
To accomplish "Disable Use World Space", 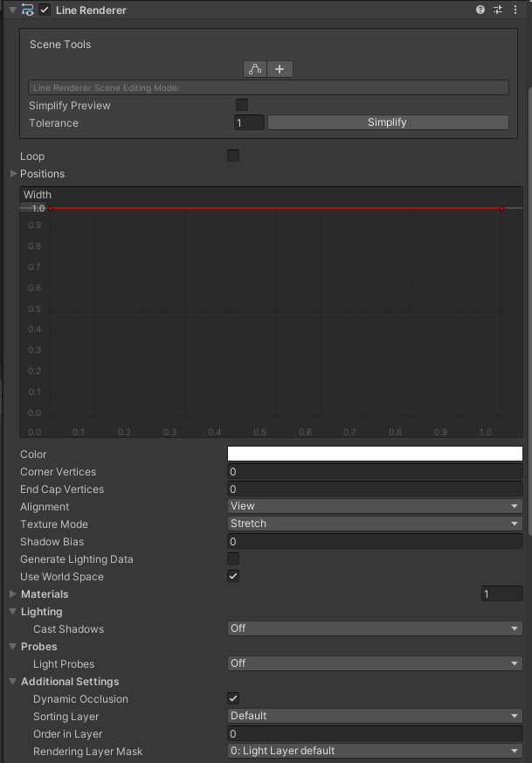I will [233, 576].
